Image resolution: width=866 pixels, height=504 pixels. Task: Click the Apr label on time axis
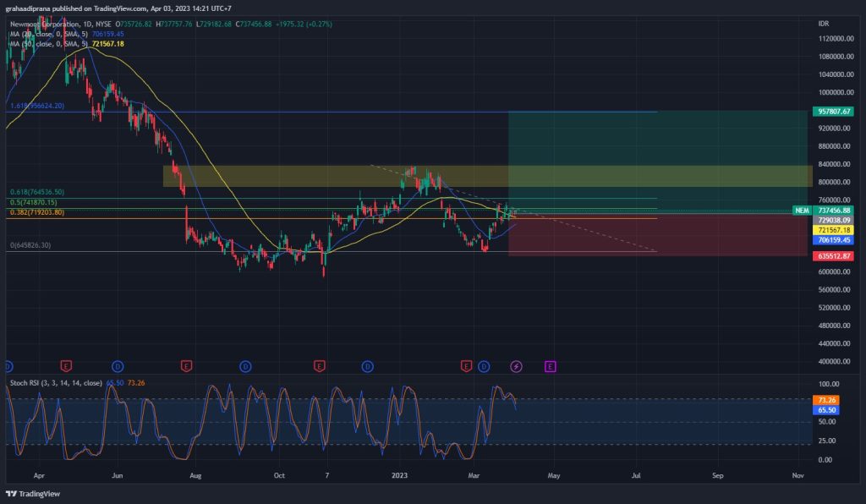(39, 475)
